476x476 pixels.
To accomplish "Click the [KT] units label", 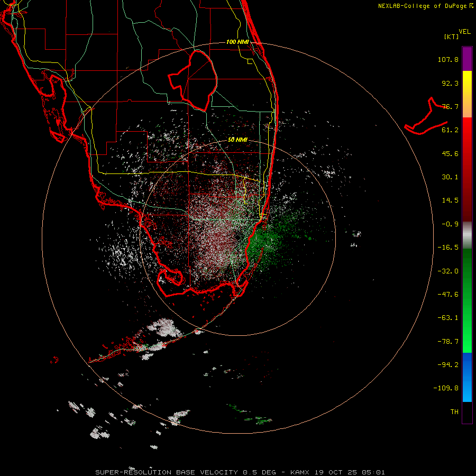I will point(451,36).
